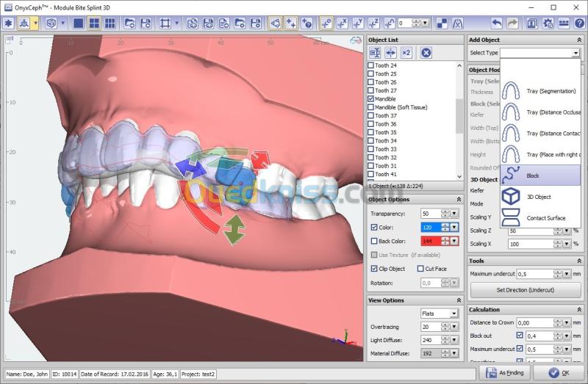Click the crop frame tool icon
This screenshot has height=384, width=588.
(x=165, y=23)
